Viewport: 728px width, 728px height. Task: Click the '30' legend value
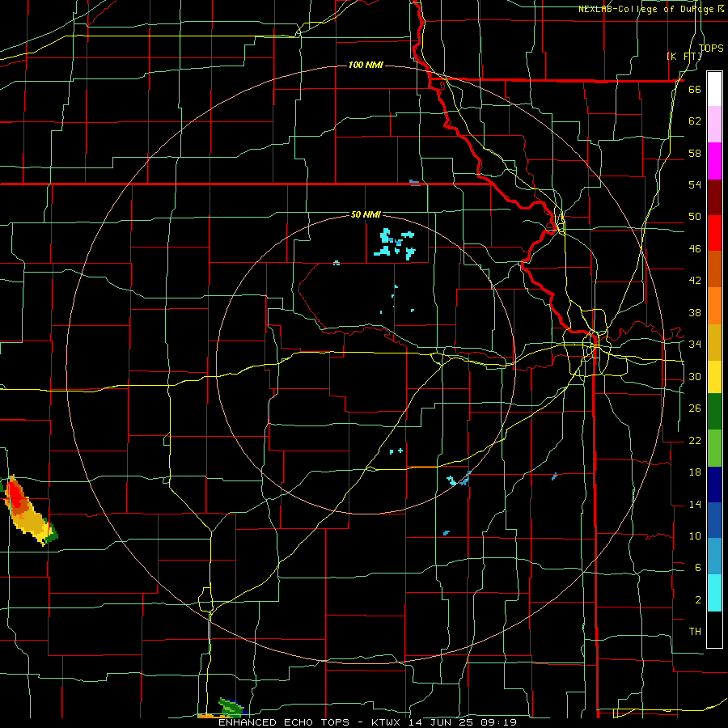(695, 376)
